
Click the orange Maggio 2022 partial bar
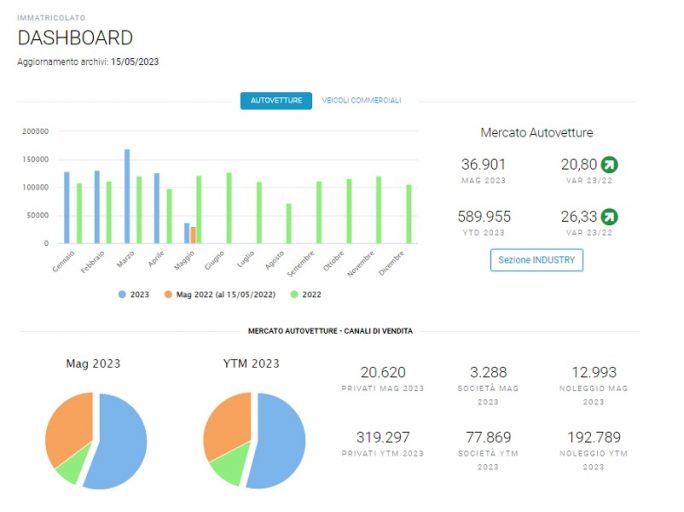[x=193, y=235]
